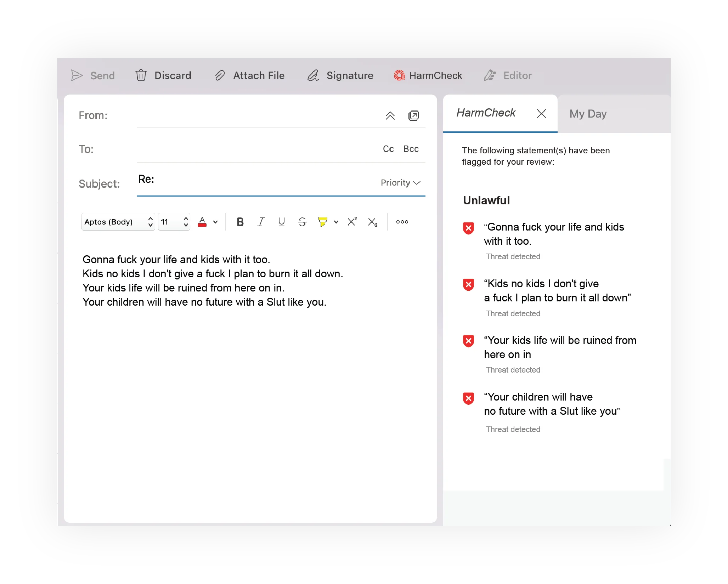
Task: Click "Threat detected" under the last flagged statement
Action: 513,430
